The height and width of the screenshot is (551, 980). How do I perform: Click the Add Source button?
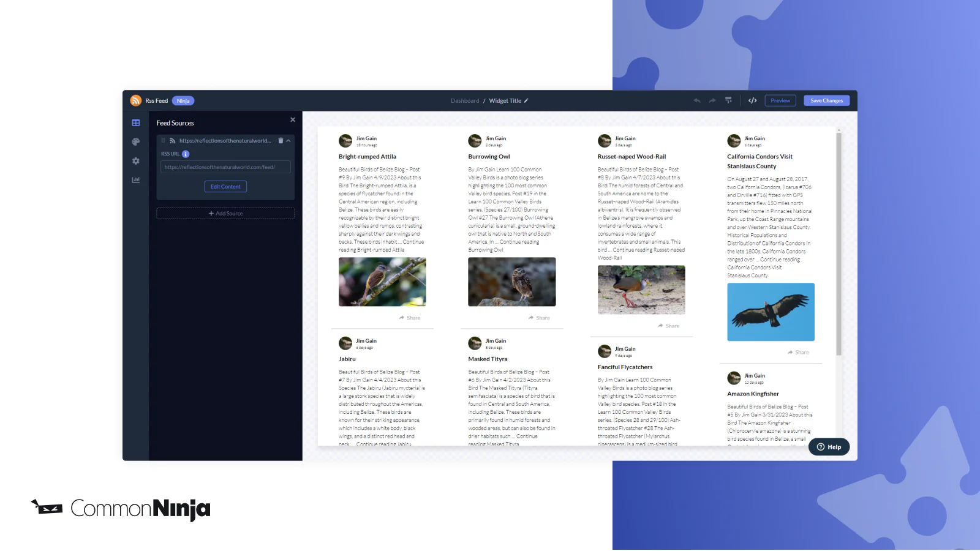click(x=225, y=214)
